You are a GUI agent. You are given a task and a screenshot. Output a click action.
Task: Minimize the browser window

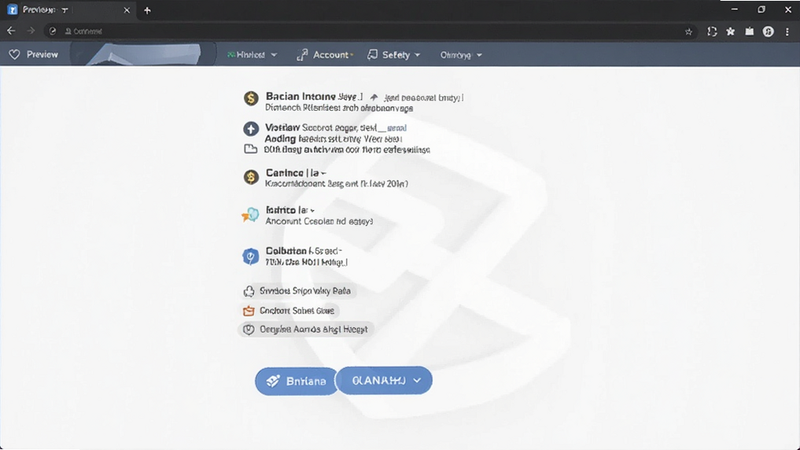tap(734, 9)
